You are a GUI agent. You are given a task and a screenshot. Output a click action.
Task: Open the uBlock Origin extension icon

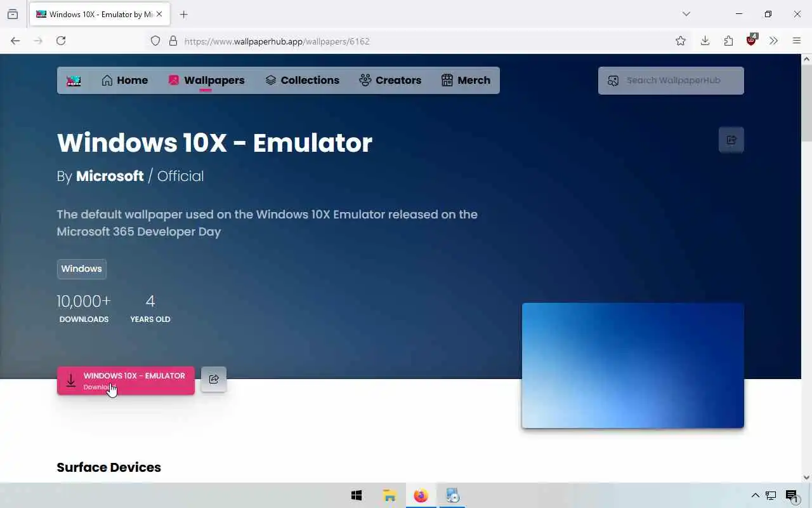click(x=752, y=40)
